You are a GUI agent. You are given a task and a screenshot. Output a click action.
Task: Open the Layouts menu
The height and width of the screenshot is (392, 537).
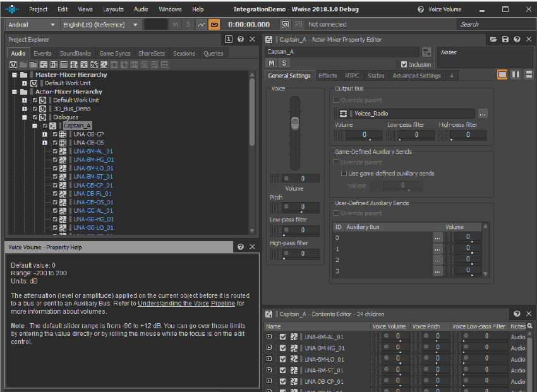(113, 9)
